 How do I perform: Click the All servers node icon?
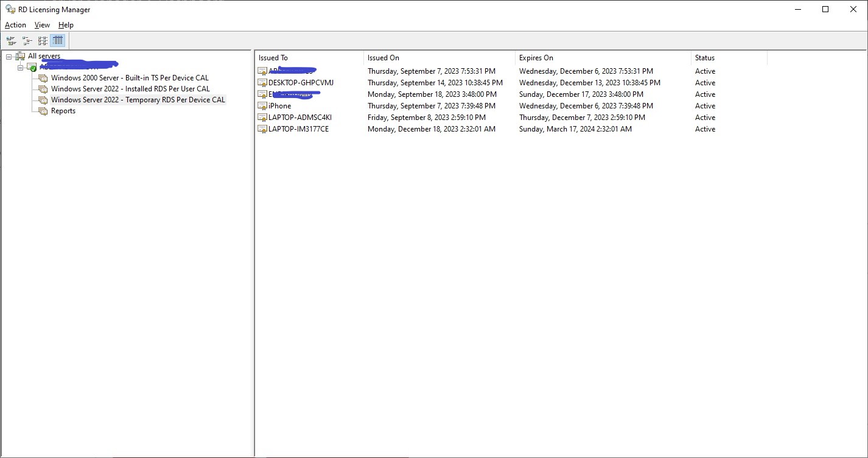coord(21,55)
